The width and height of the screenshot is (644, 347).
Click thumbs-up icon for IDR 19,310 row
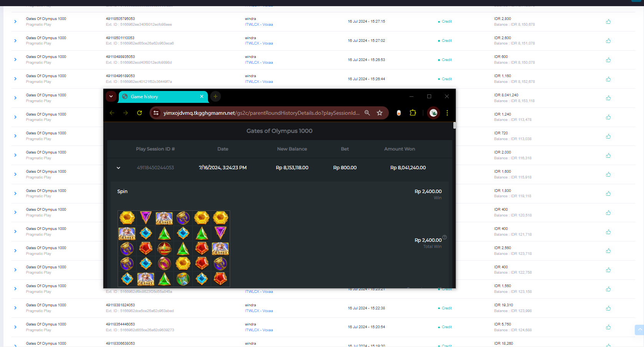pyautogui.click(x=608, y=308)
